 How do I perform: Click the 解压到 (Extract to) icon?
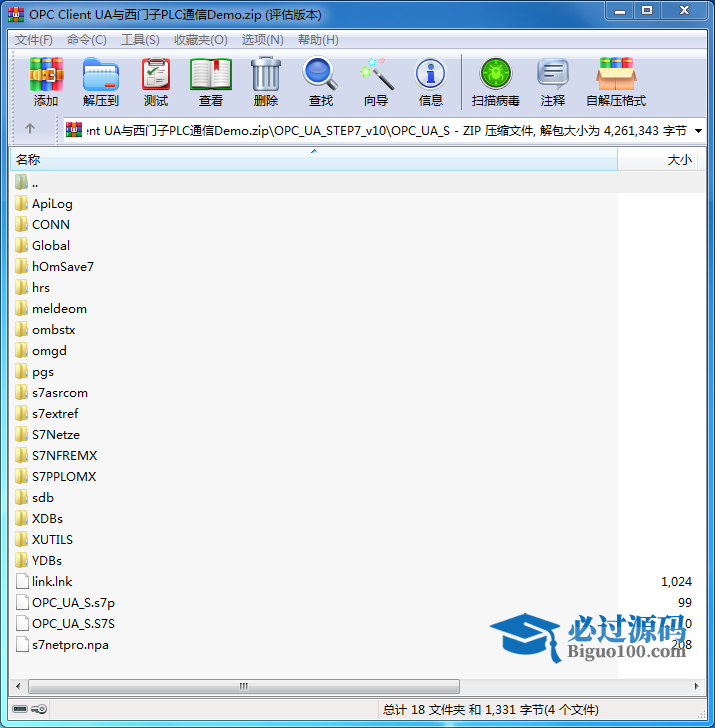tap(101, 82)
